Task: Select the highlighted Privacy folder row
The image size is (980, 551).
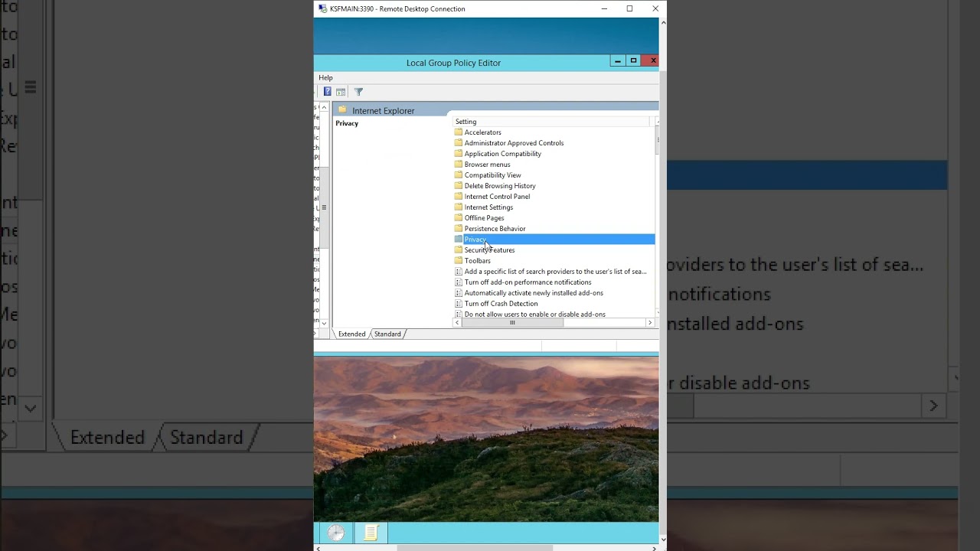Action: pyautogui.click(x=554, y=240)
